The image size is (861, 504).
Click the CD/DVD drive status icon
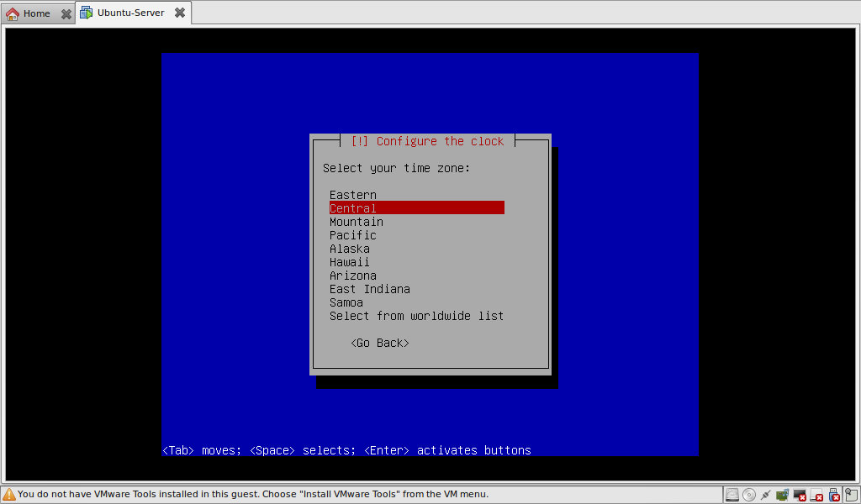coord(749,495)
